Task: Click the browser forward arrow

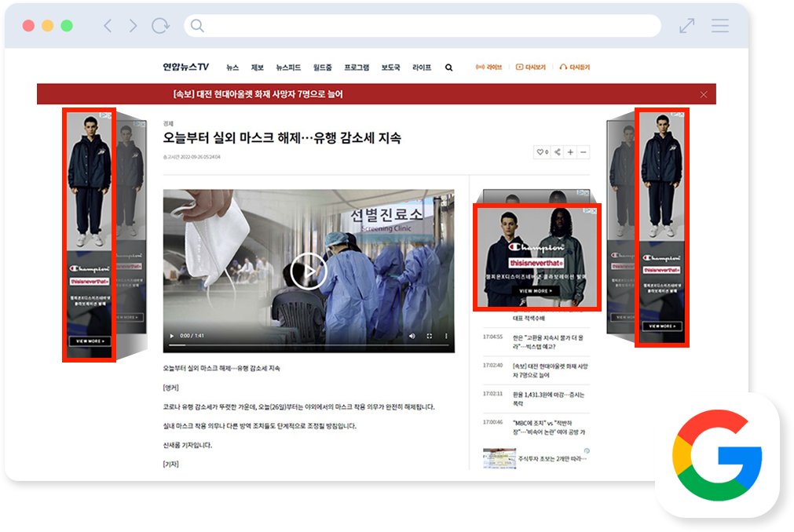Action: 132,26
